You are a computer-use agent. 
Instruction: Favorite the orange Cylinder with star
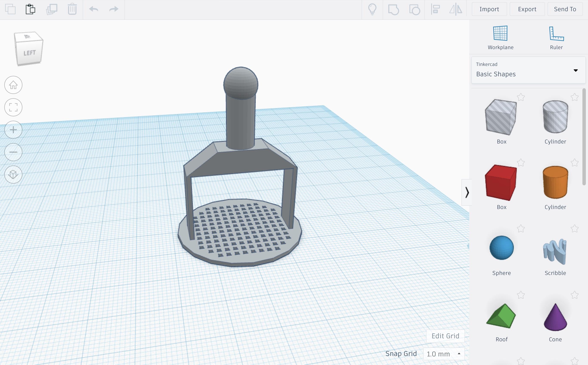[x=574, y=162]
